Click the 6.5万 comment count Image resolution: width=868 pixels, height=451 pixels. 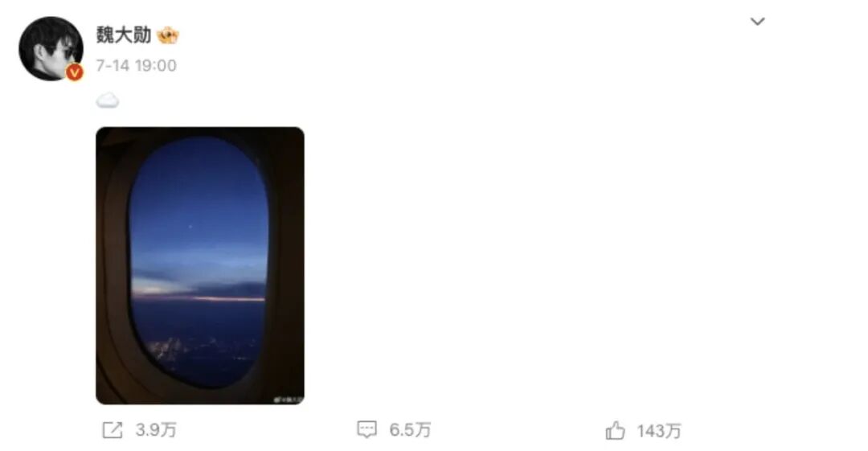pos(410,430)
